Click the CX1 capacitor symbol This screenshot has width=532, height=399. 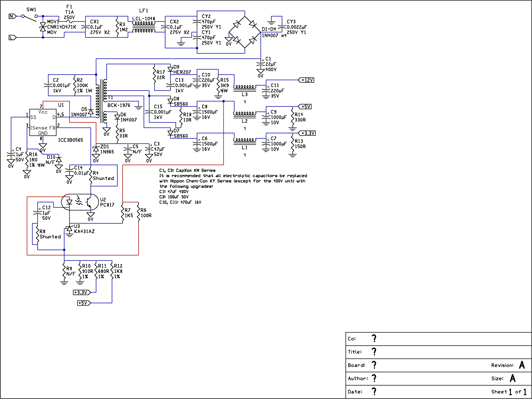[85, 27]
